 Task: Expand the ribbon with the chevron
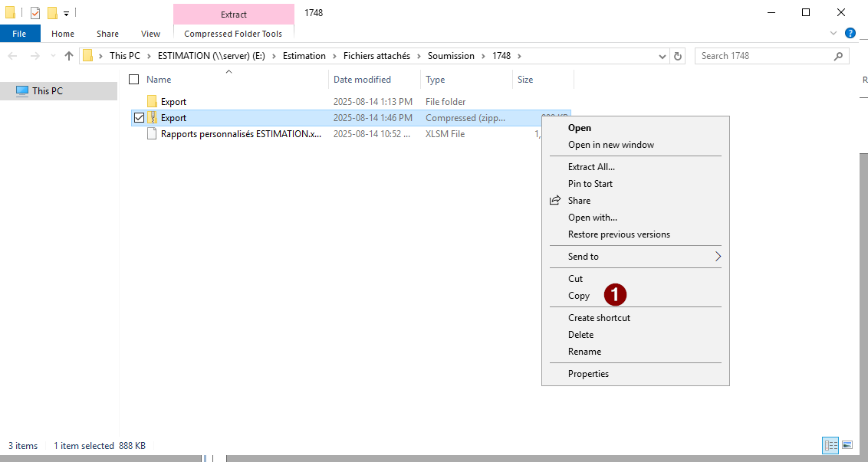tap(834, 34)
